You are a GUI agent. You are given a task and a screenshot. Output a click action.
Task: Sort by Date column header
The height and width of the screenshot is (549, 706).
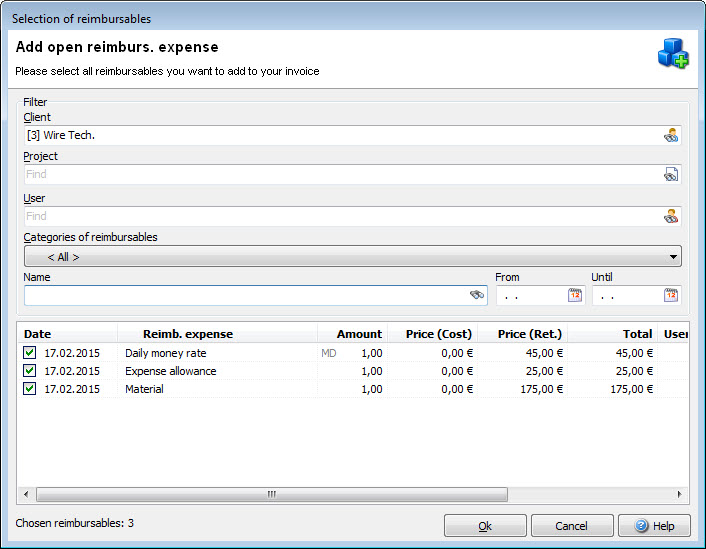68,334
